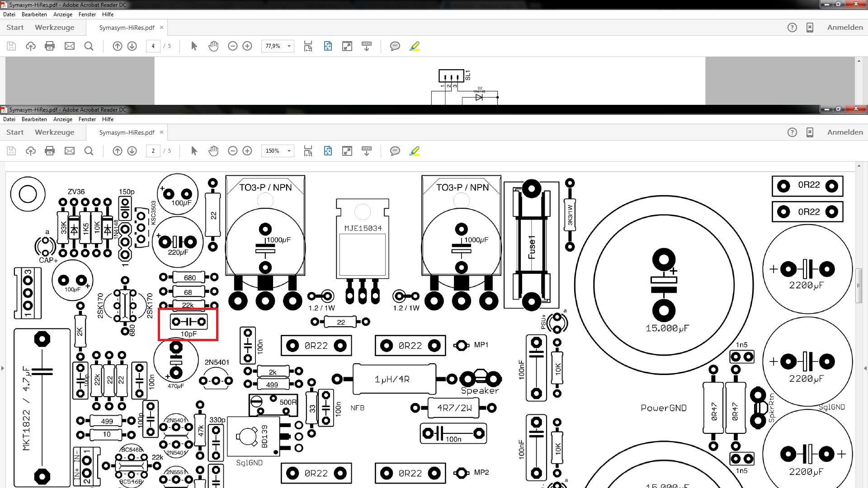Expand left navigation pane arrow in lower window
This screenshot has height=488, width=868.
[x=3, y=368]
